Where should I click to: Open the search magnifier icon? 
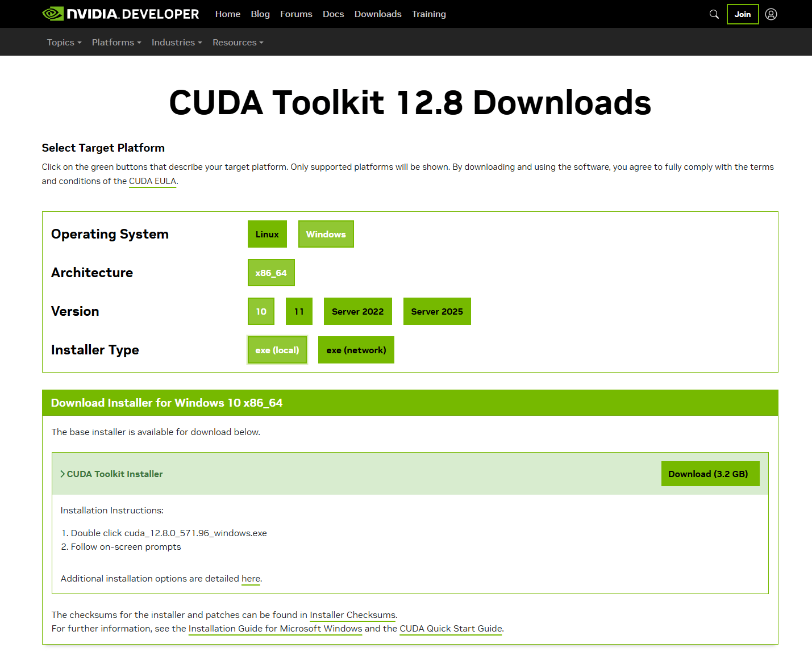714,14
